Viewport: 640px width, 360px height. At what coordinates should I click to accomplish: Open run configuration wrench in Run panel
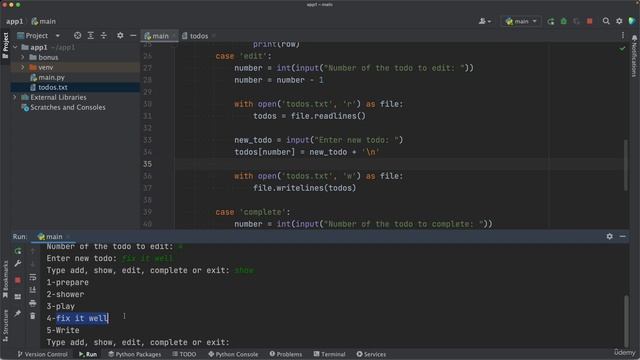click(18, 264)
